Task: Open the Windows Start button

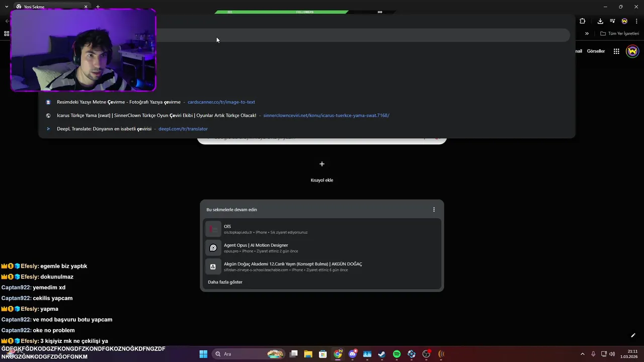Action: [203, 354]
